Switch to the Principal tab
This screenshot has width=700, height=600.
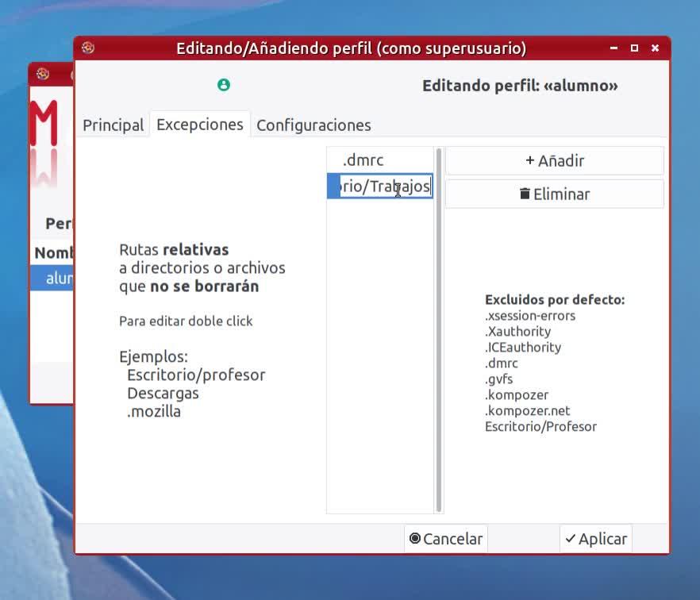tap(113, 125)
